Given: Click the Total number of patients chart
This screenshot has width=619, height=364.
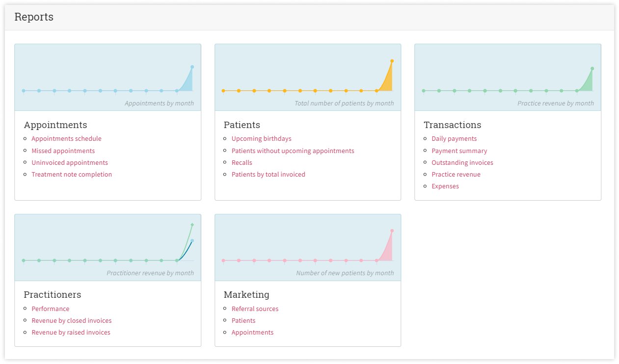Looking at the screenshot, I should [307, 77].
